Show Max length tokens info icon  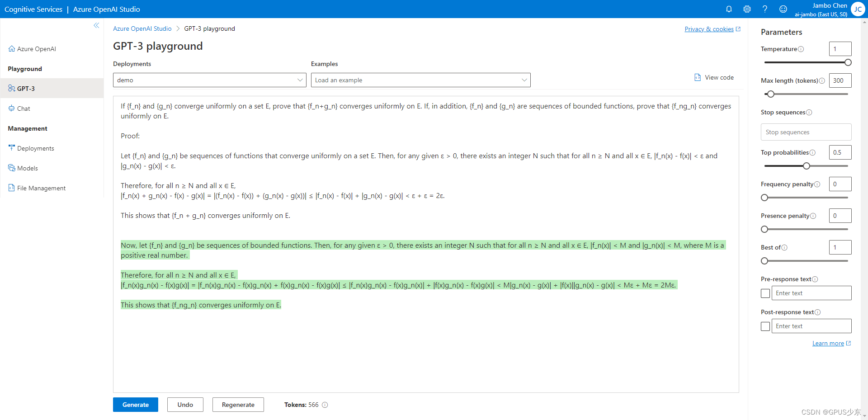[822, 80]
